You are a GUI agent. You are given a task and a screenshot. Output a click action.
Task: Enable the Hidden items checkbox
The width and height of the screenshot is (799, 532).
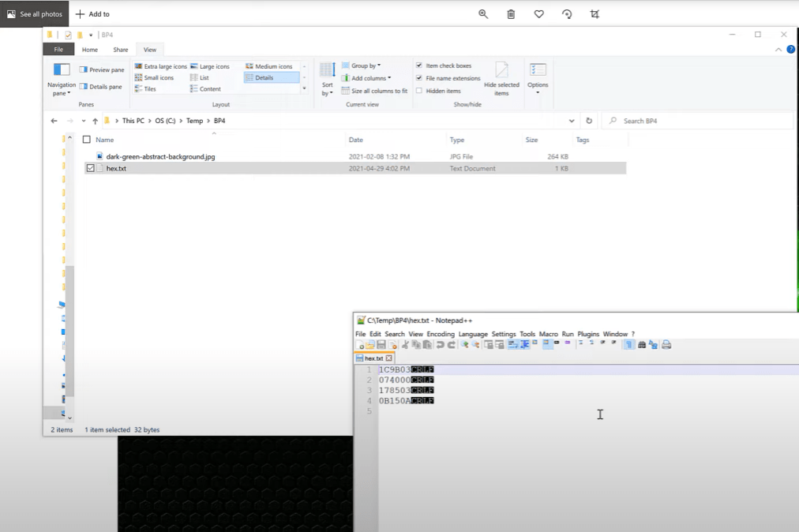coord(419,91)
